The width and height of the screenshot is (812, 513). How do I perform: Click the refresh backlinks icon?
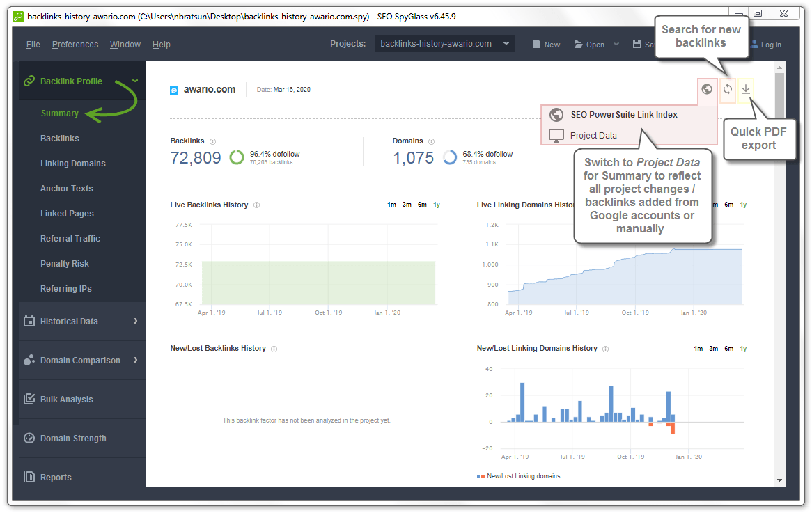click(x=727, y=89)
